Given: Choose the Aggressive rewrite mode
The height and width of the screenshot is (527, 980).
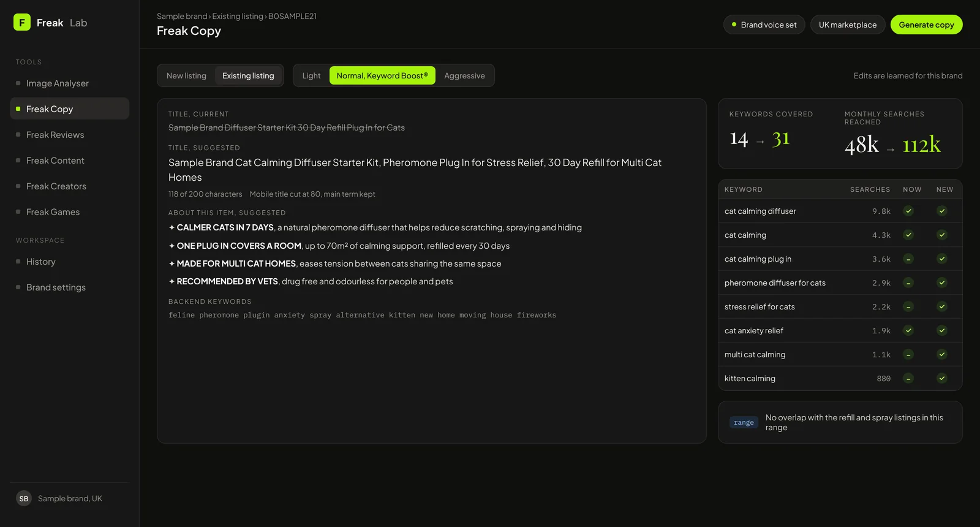Looking at the screenshot, I should tap(464, 75).
